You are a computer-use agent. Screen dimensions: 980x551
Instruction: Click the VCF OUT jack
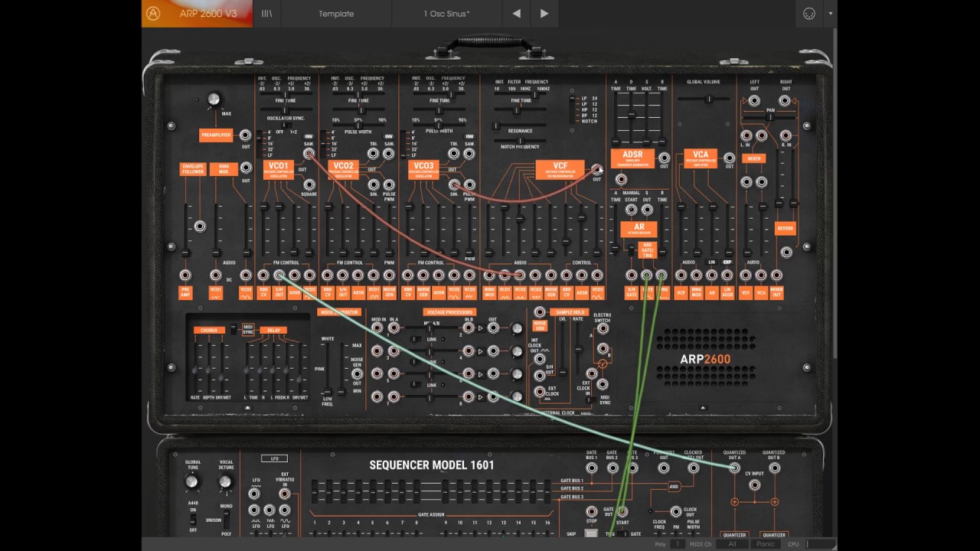596,170
